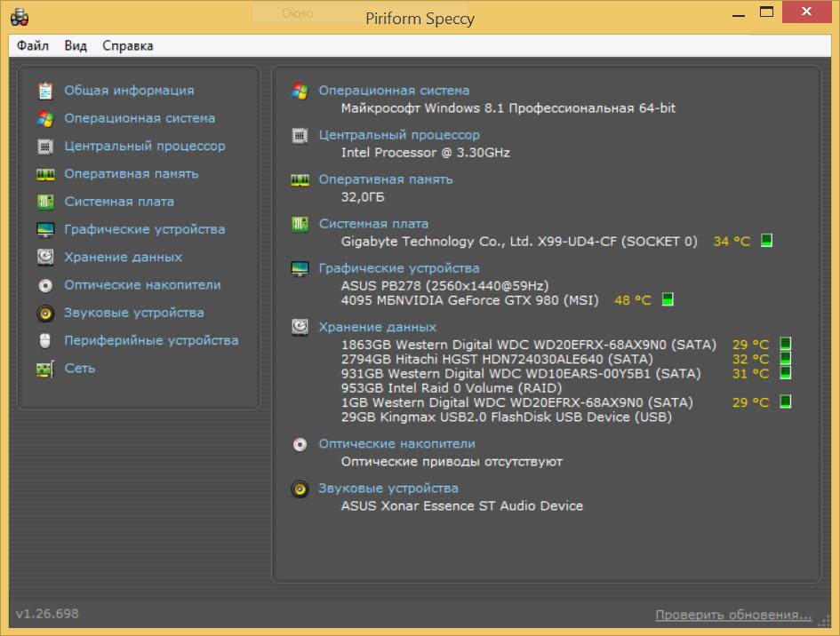Click the Hitachi drive temperature indicator icon

pos(786,358)
